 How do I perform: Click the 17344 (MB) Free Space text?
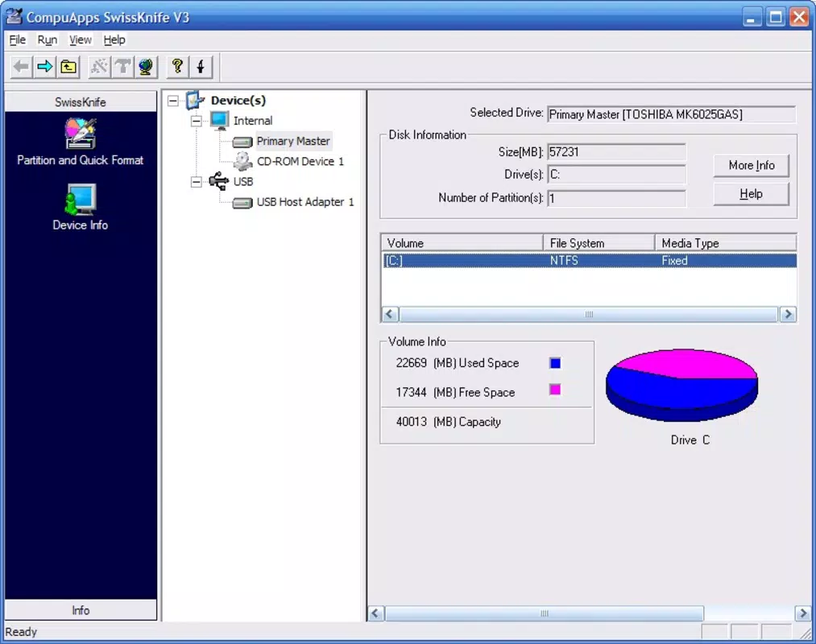click(455, 392)
